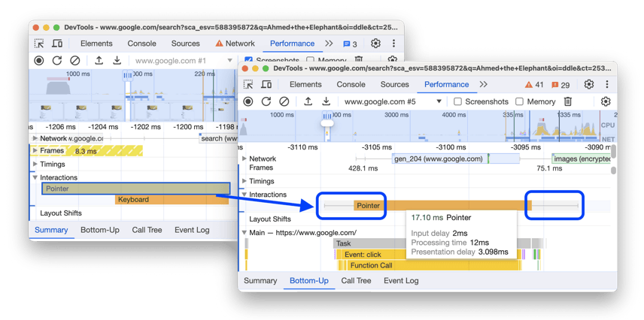Collapse Interactions track in back window
Viewport: 644px width, 320px height.
35,178
